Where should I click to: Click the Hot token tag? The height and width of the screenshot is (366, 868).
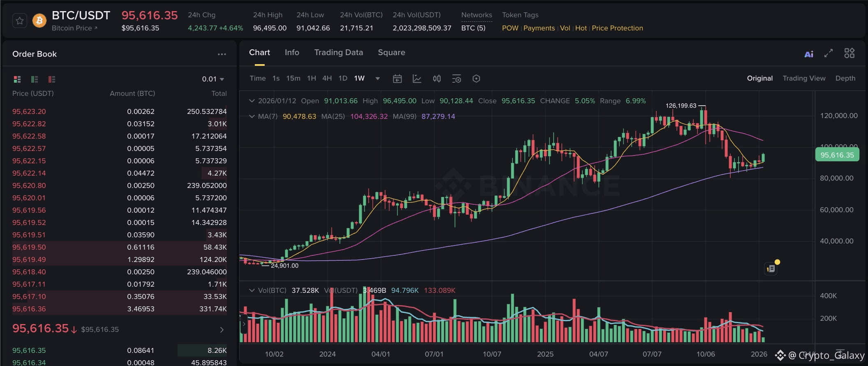tap(581, 28)
